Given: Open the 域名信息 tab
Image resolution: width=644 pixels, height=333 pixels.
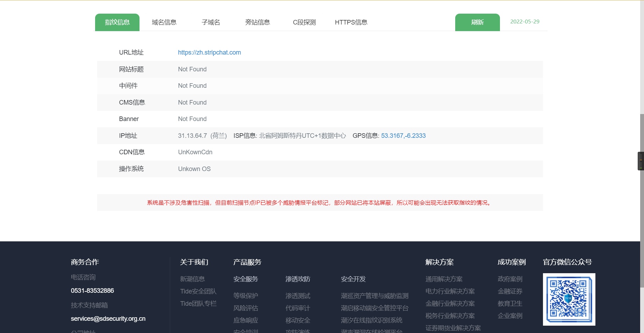Looking at the screenshot, I should coord(164,22).
